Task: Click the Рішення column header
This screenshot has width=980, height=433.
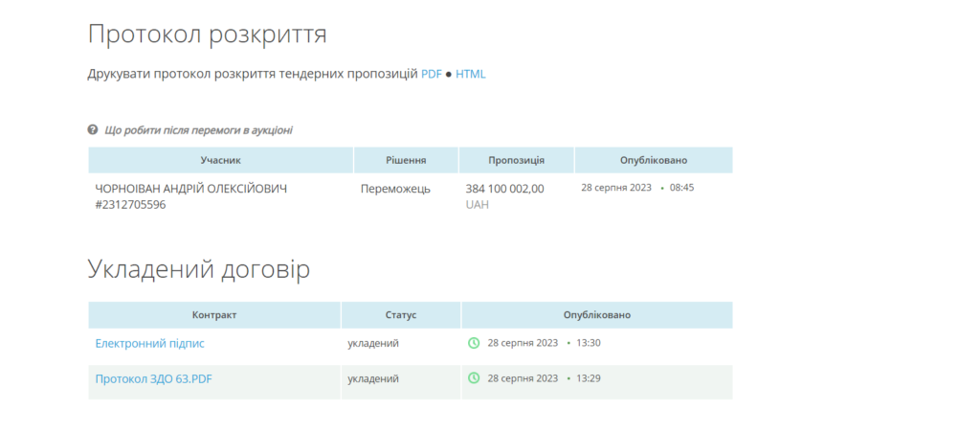Action: (x=406, y=160)
